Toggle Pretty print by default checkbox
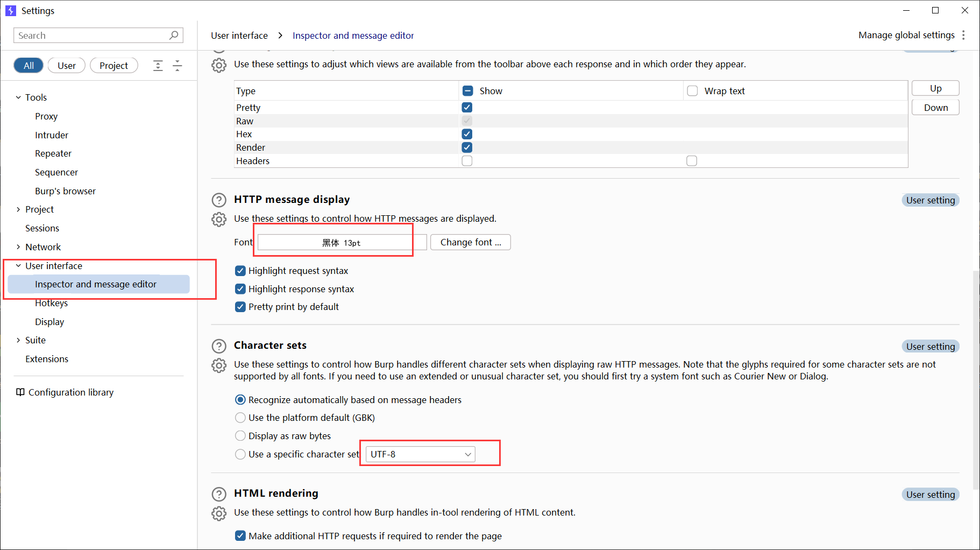Image resolution: width=980 pixels, height=550 pixels. 240,307
